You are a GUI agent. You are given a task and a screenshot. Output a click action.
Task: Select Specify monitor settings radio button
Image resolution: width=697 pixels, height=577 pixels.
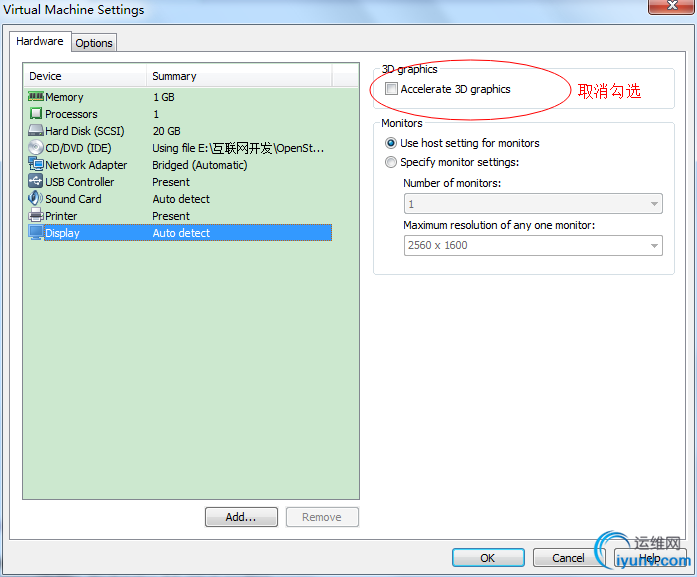coord(390,162)
